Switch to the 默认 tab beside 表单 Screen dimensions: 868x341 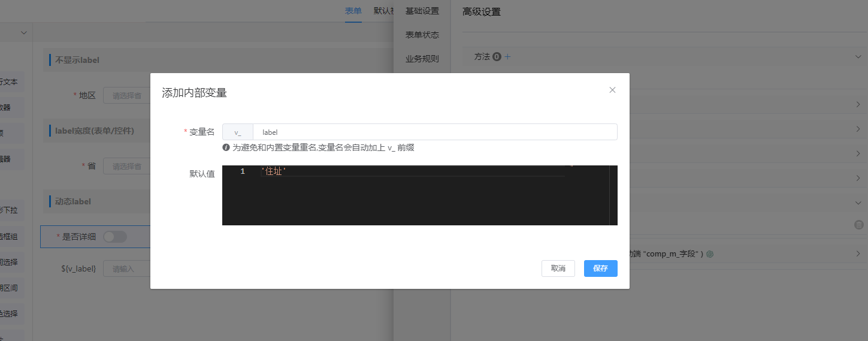coord(383,11)
